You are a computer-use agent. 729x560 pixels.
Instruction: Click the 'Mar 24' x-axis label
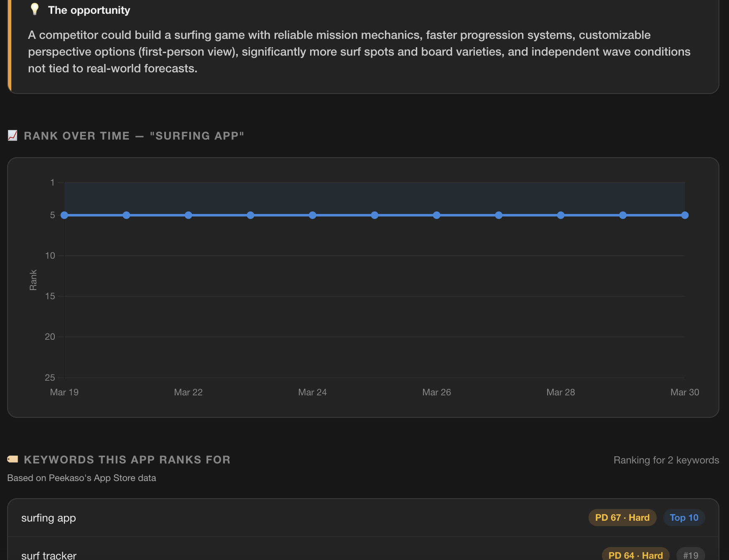313,392
